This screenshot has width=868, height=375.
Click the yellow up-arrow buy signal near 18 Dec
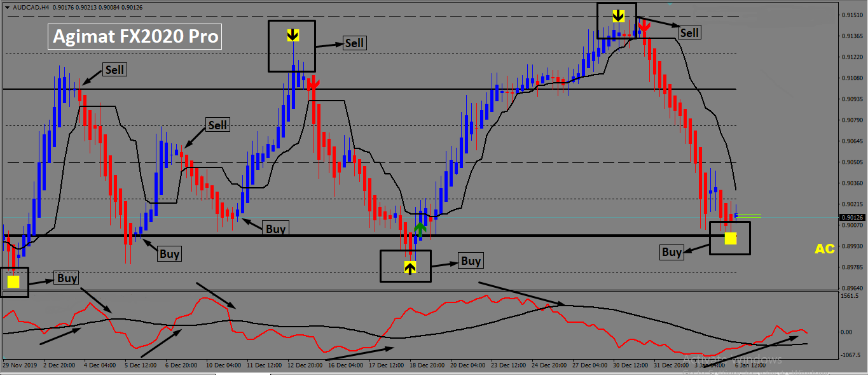410,267
